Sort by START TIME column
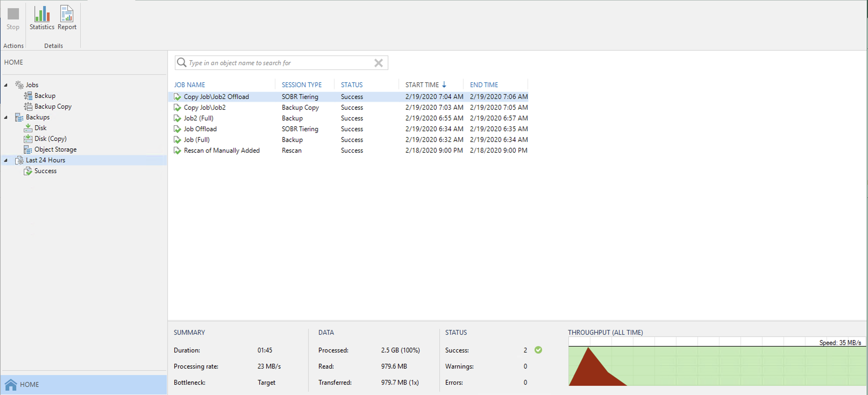868x395 pixels. pyautogui.click(x=422, y=85)
